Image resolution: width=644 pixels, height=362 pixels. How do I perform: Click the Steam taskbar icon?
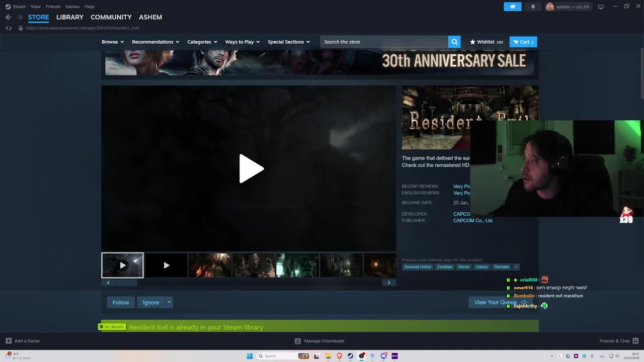click(x=350, y=356)
